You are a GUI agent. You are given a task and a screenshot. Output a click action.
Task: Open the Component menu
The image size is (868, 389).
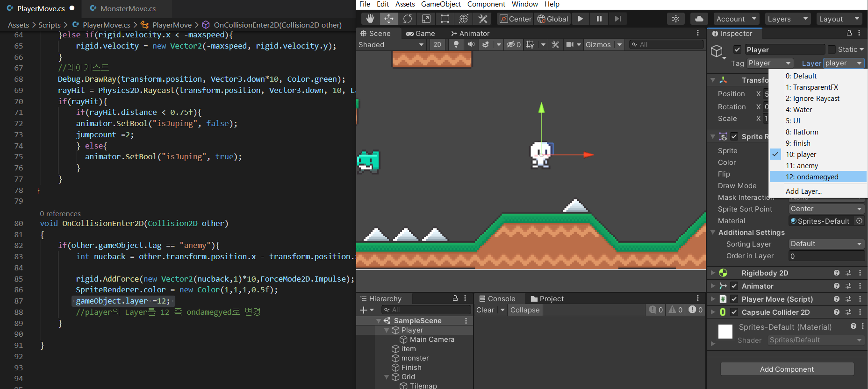pos(486,4)
